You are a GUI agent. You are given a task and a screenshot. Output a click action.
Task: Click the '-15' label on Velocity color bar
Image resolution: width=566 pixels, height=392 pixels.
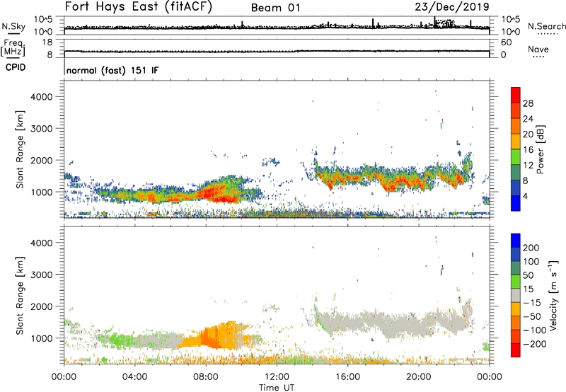pos(532,303)
